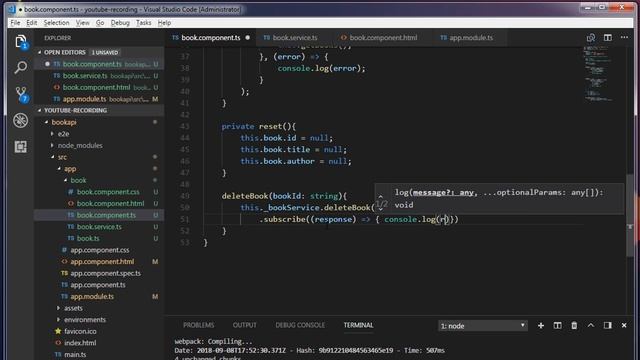Expand the node_modules folder
The image size is (640, 360).
[x=52, y=145]
